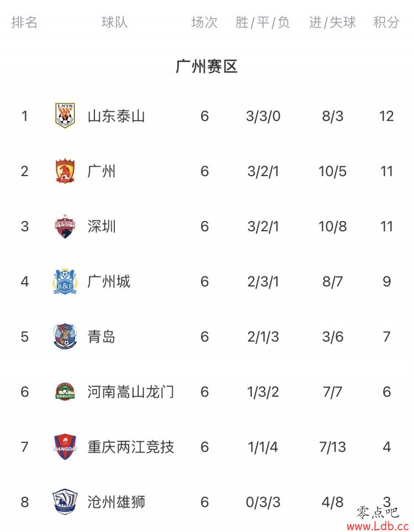
Task: Click the Shandong Taishan team crest
Action: pyautogui.click(x=65, y=116)
